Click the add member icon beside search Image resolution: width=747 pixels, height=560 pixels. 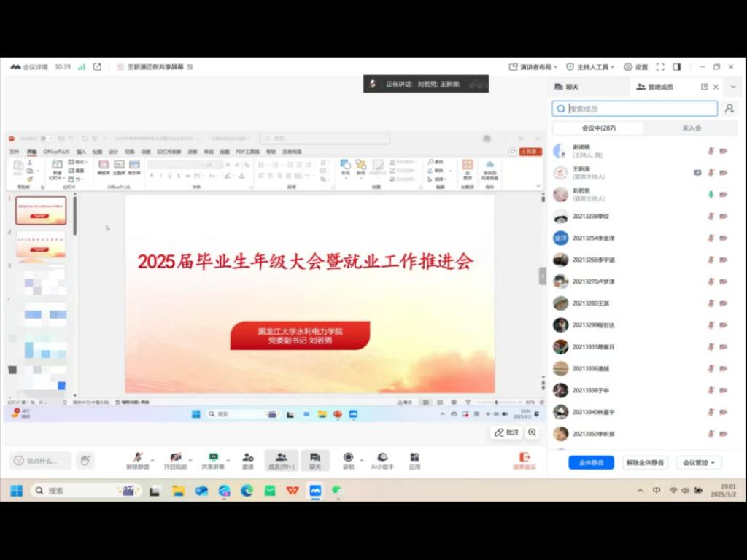(729, 109)
